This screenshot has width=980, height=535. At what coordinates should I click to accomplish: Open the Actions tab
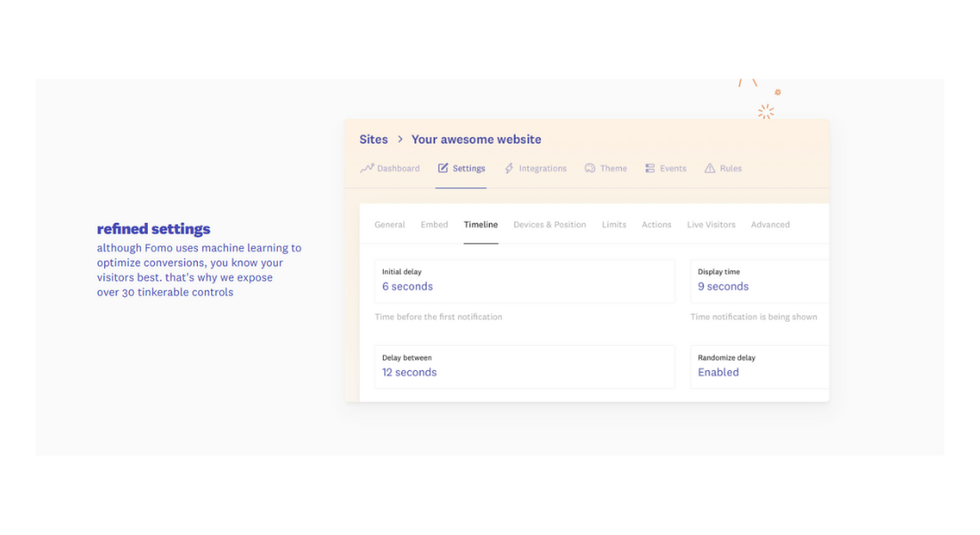pos(657,225)
